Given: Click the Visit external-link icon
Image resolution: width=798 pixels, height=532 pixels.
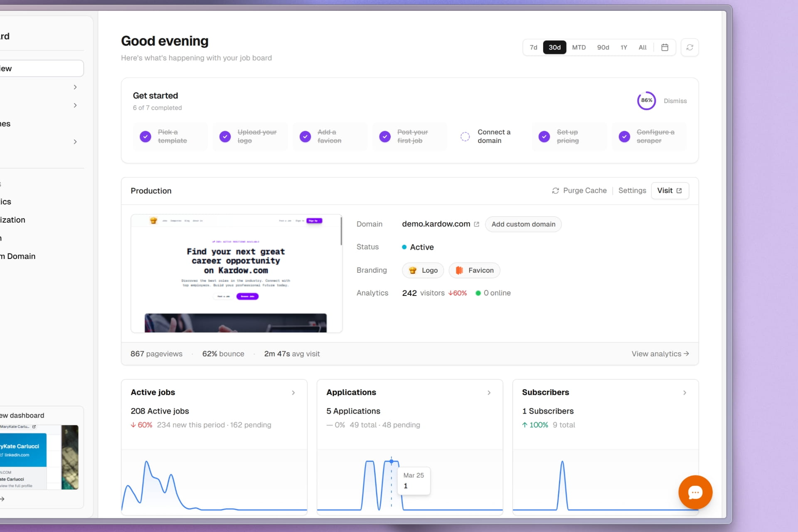Looking at the screenshot, I should 678,190.
